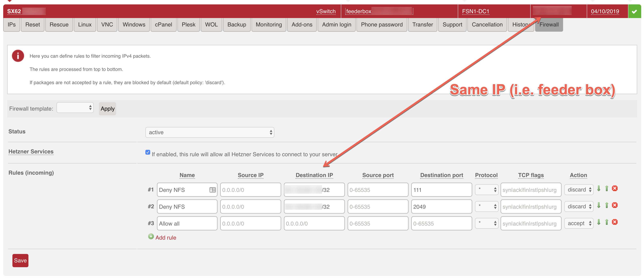This screenshot has height=278, width=644.
Task: Click the green checkmark status icon
Action: (x=634, y=11)
